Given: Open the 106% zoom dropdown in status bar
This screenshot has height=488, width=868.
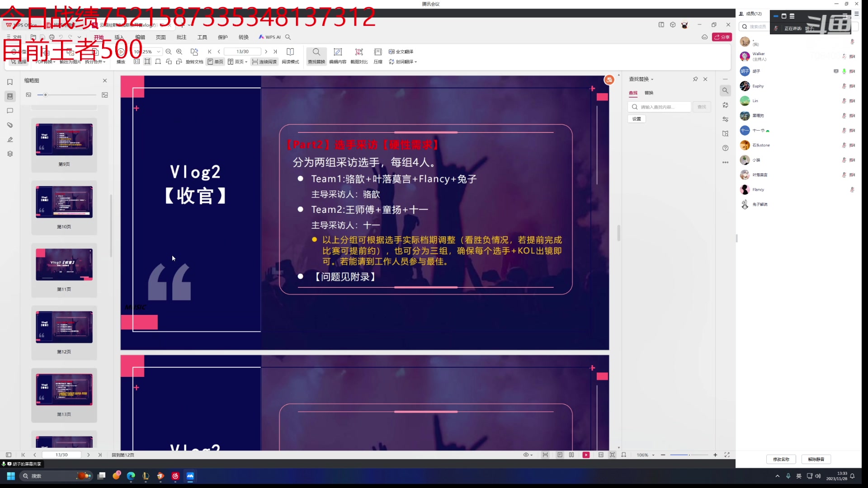Looking at the screenshot, I should [653, 455].
